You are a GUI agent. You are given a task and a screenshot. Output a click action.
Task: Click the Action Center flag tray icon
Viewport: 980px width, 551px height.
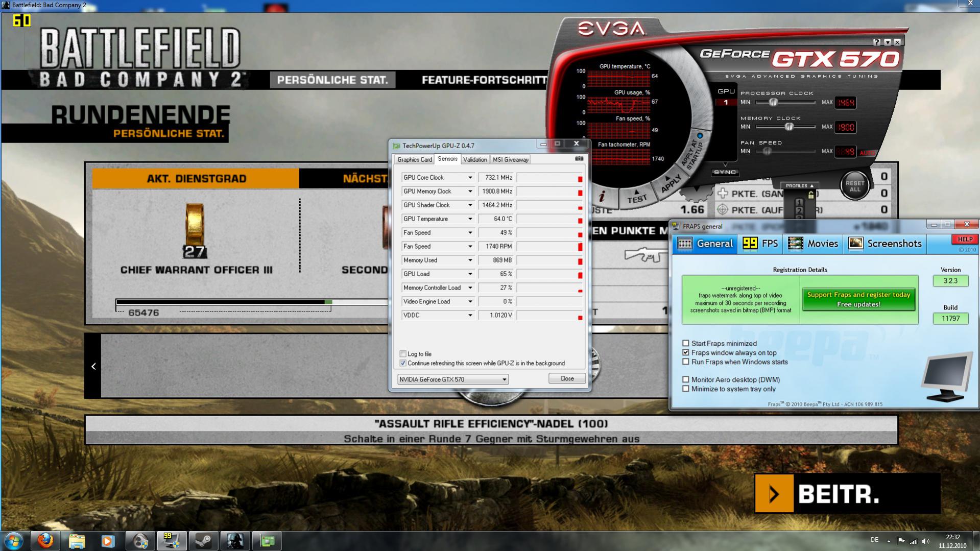click(901, 541)
